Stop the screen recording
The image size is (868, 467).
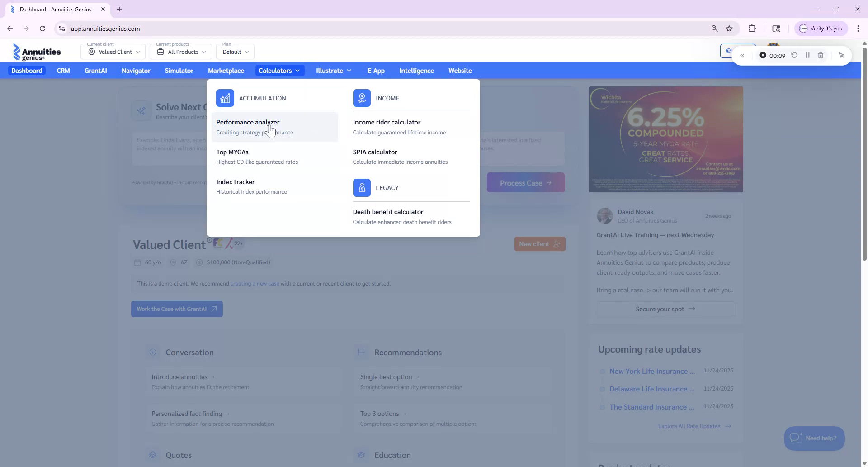pos(763,55)
